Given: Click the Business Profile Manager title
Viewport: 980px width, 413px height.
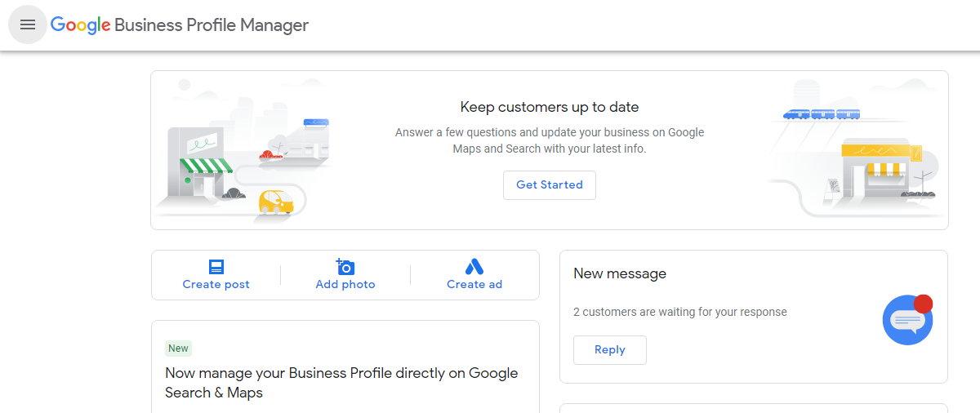Looking at the screenshot, I should click(x=212, y=25).
